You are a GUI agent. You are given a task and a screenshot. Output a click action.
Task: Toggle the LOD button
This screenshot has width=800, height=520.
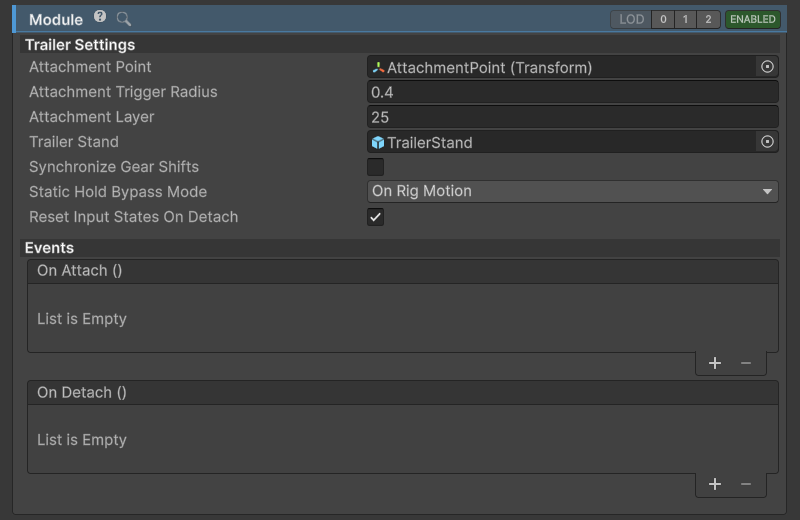[x=631, y=19]
